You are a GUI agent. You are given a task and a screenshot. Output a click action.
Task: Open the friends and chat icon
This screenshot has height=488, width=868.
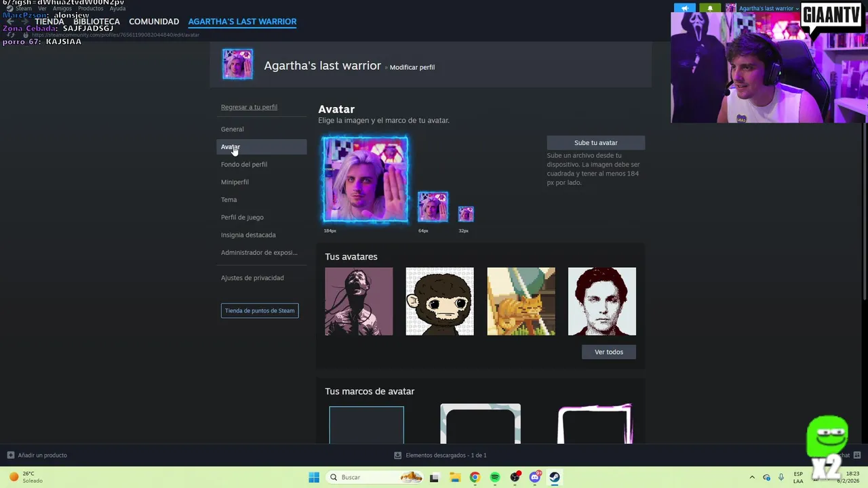tap(857, 455)
